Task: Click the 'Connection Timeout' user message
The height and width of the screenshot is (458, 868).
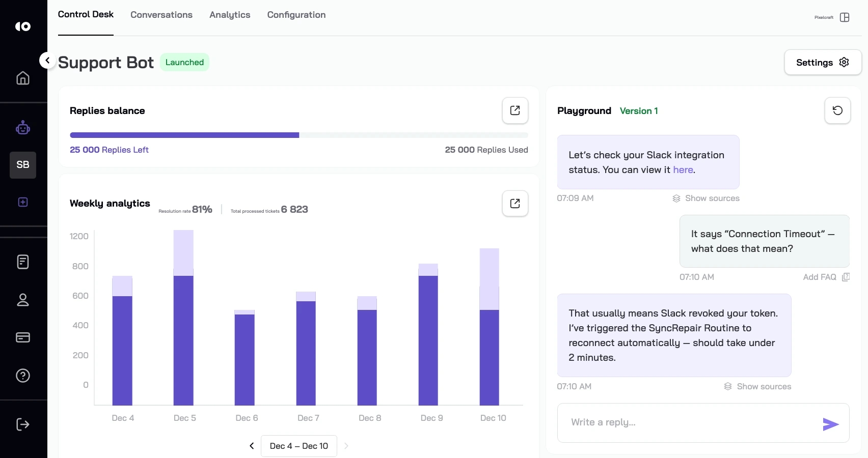Action: point(764,241)
